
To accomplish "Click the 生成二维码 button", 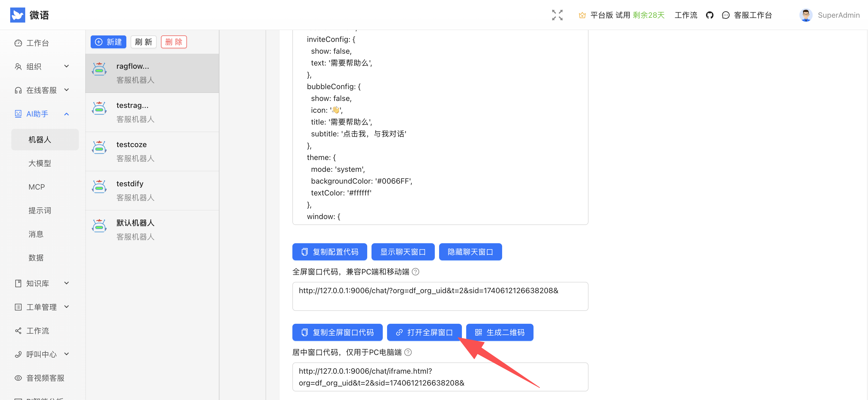I will [x=500, y=332].
